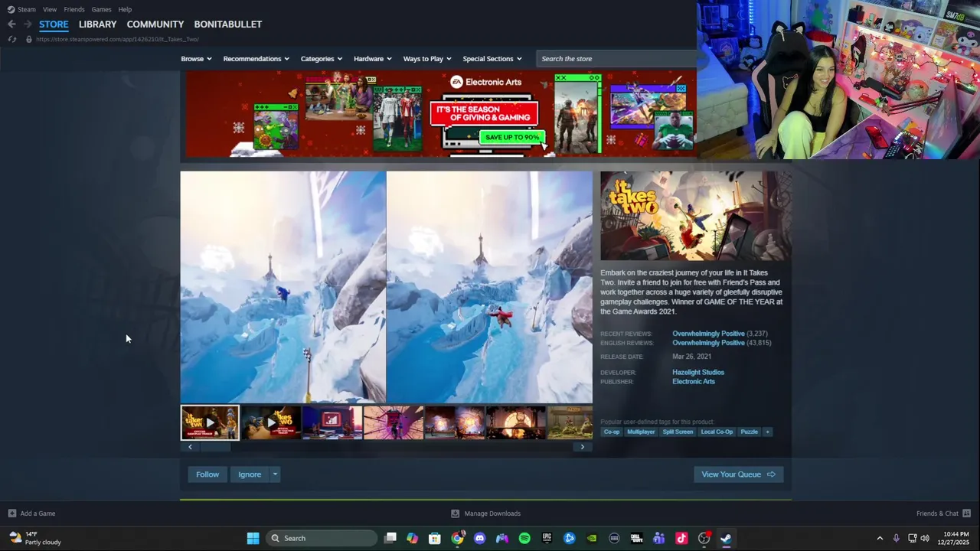
Task: Switch to the LIBRARY tab
Action: point(97,24)
